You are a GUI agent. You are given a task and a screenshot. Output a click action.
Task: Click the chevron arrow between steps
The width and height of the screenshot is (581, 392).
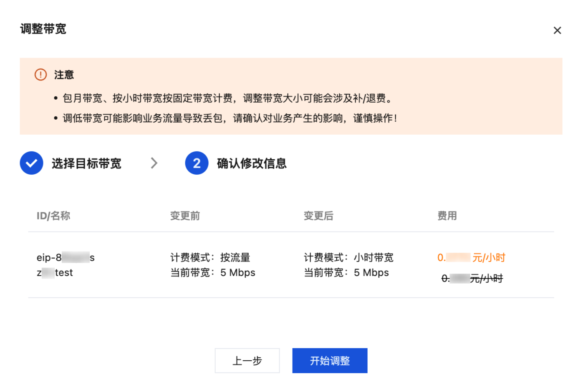tap(154, 163)
